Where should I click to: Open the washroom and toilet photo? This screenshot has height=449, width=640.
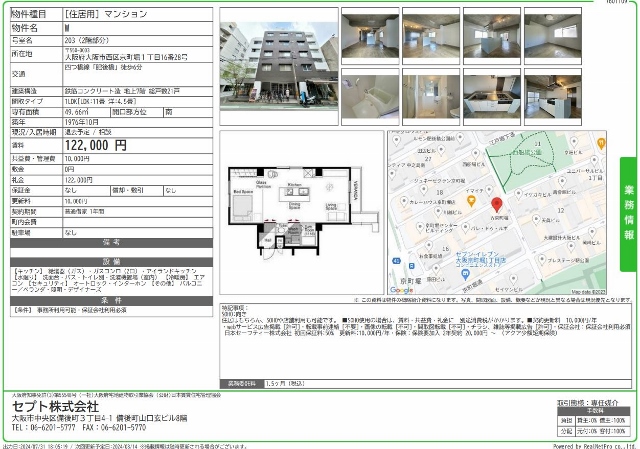click(x=431, y=97)
